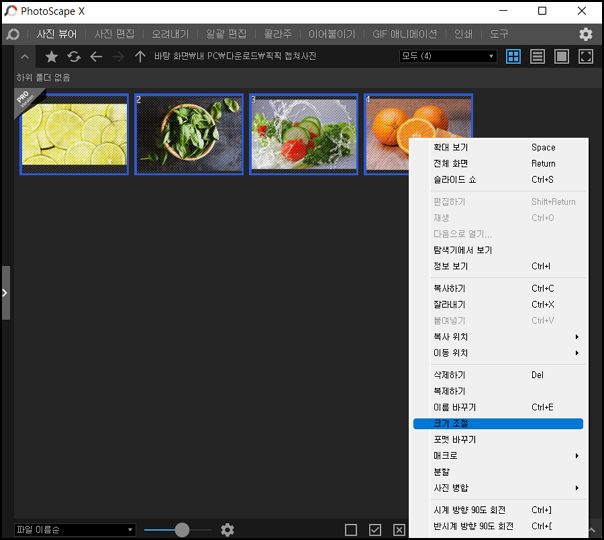The image size is (604, 540).
Task: Choose 잘라내기 in the context menu
Action: (x=498, y=305)
